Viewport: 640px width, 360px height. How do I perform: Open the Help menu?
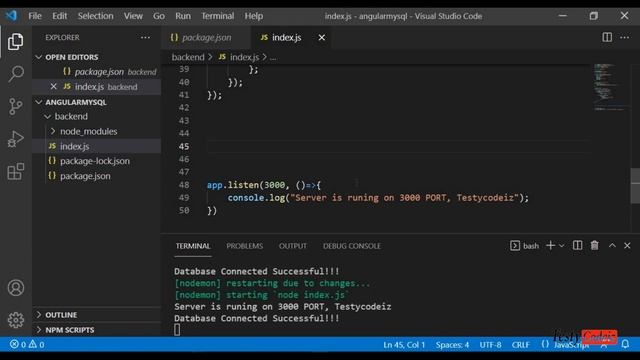pyautogui.click(x=253, y=16)
